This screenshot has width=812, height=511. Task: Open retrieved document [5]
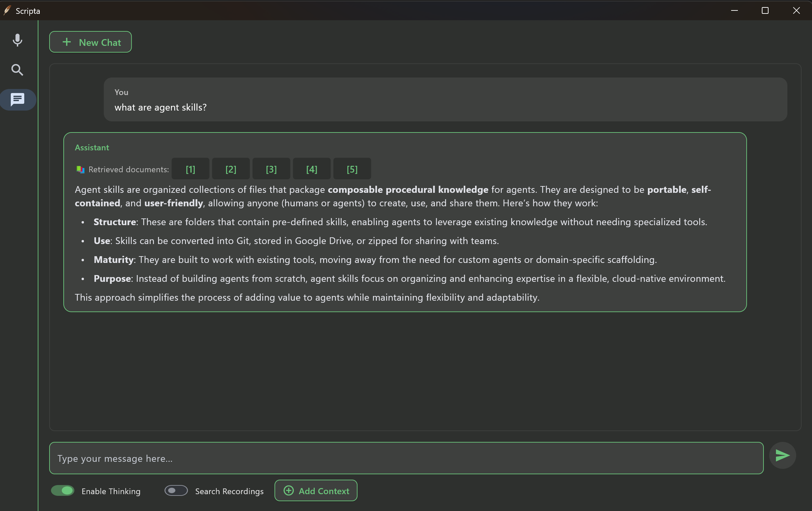[x=352, y=169]
